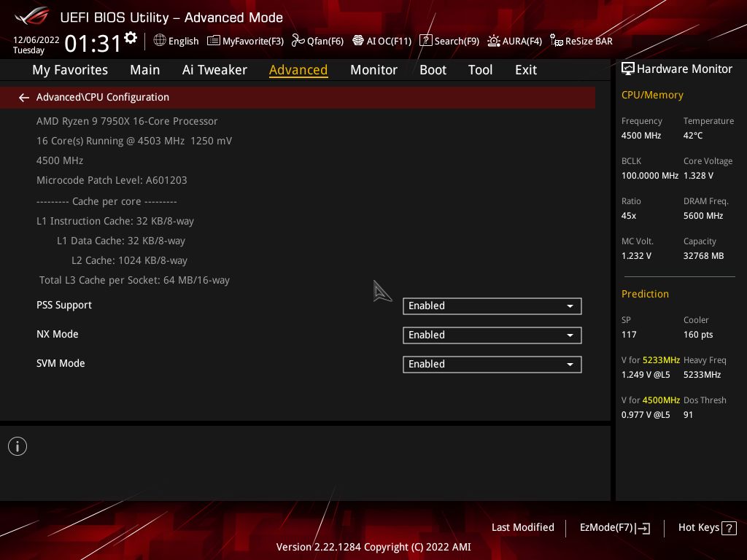This screenshot has height=560, width=747.
Task: Click the SVM Mode label
Action: click(61, 363)
